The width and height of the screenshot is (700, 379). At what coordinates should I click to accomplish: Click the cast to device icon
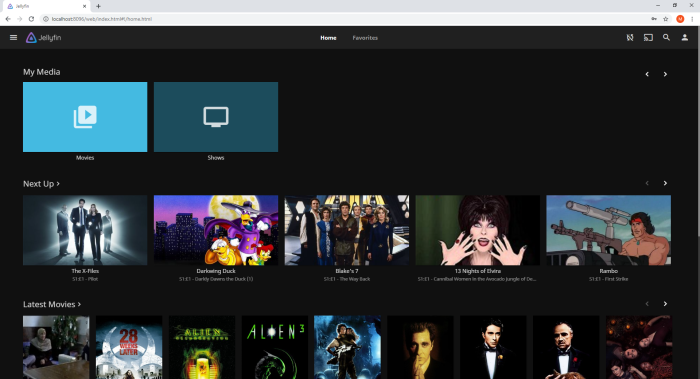tap(648, 37)
